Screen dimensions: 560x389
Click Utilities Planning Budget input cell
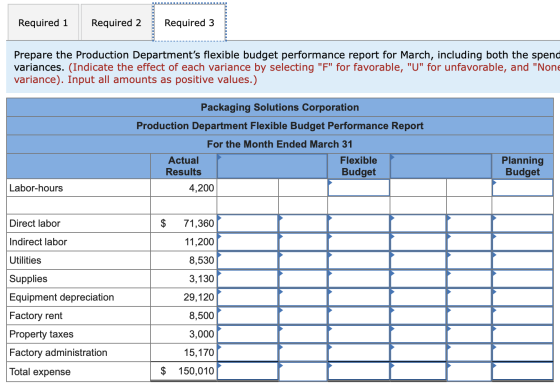point(522,260)
